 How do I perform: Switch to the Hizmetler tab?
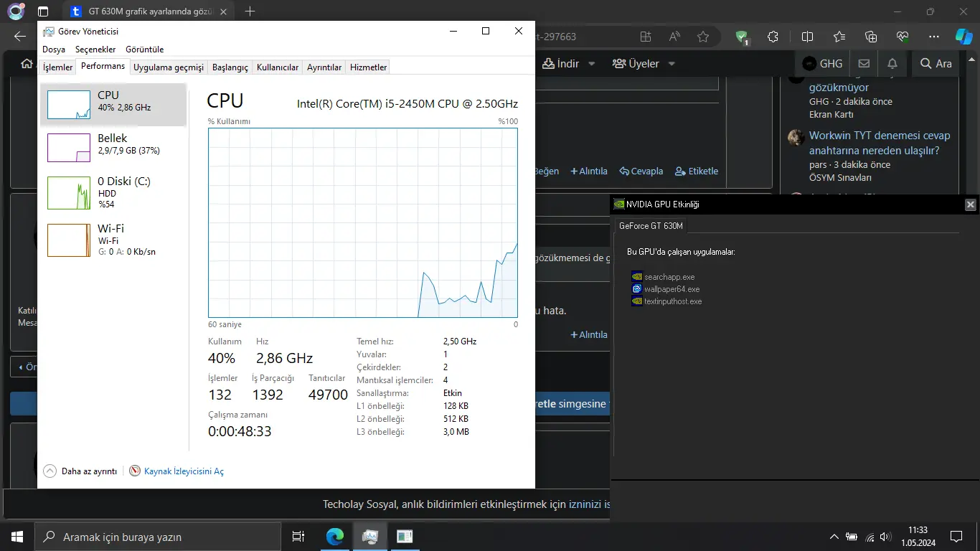(369, 67)
